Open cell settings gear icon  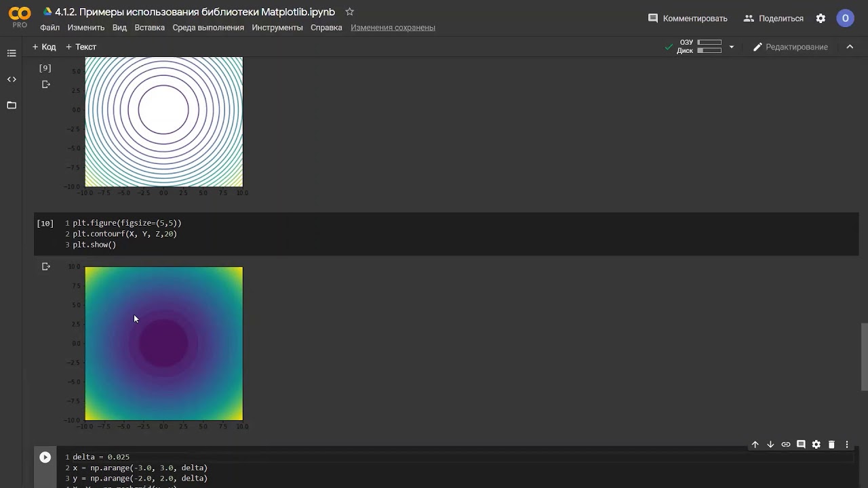pos(816,445)
